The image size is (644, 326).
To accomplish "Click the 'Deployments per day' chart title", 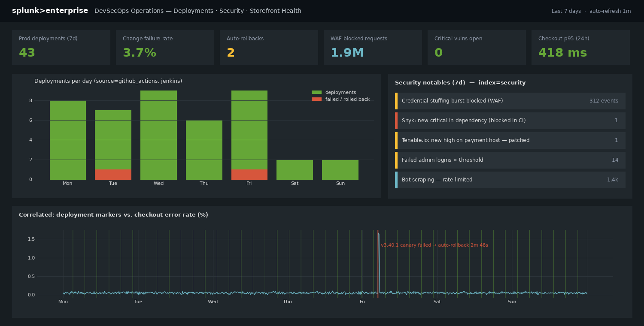I will coord(108,81).
